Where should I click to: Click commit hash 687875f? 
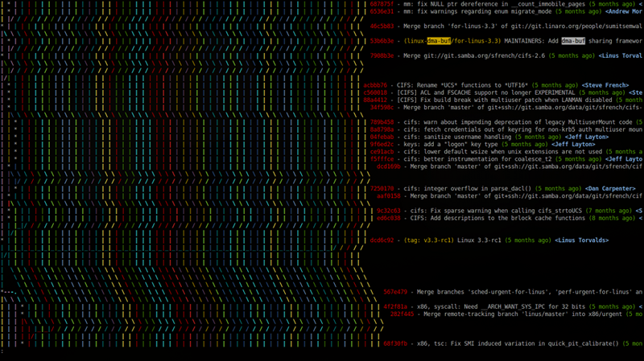(x=382, y=4)
